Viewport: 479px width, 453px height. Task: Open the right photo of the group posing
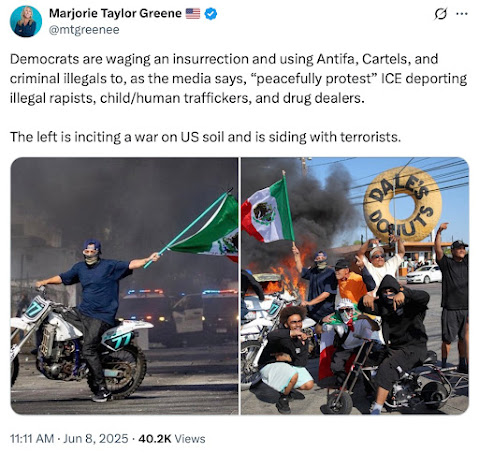coord(355,286)
